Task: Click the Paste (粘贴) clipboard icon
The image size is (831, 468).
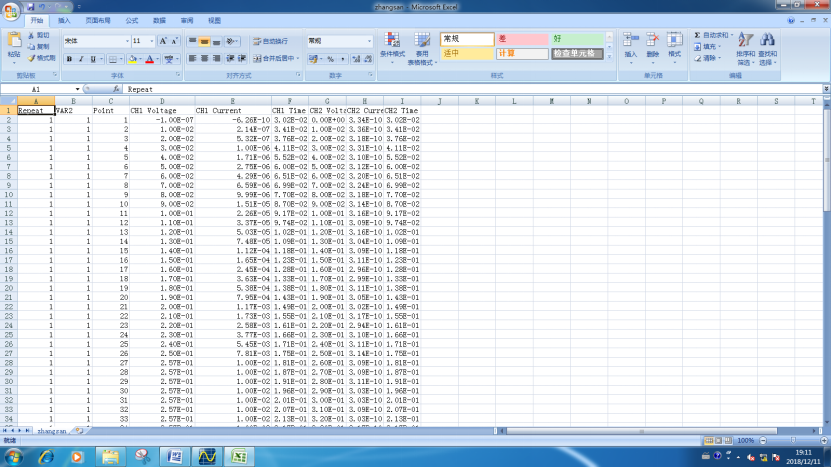Action: [x=14, y=40]
